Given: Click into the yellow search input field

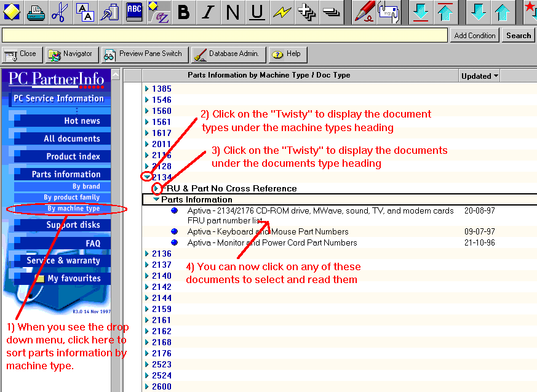Looking at the screenshot, I should (x=225, y=36).
